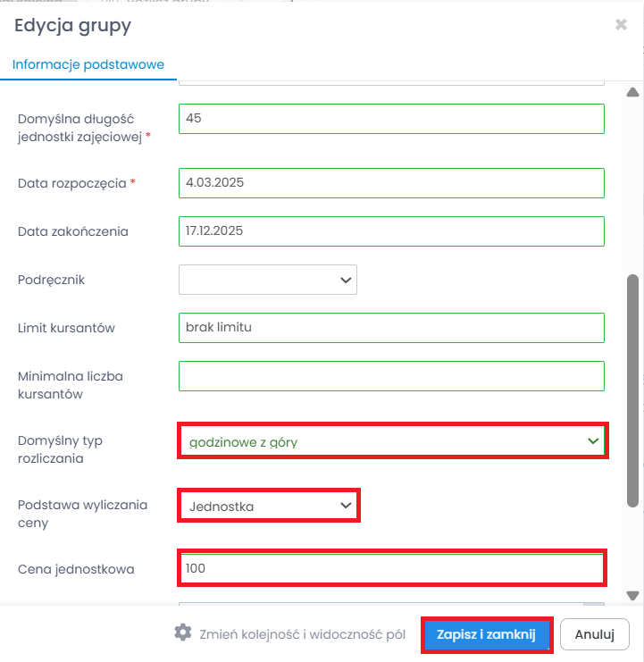Image resolution: width=644 pixels, height=662 pixels.
Task: Select the input box containing 17.12.2025
Action: (x=391, y=231)
